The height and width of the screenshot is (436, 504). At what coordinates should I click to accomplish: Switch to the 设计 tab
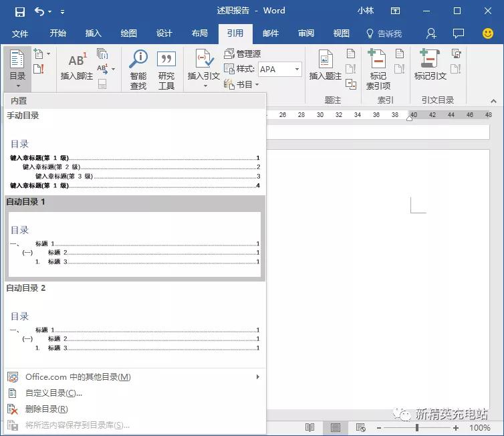tap(164, 33)
